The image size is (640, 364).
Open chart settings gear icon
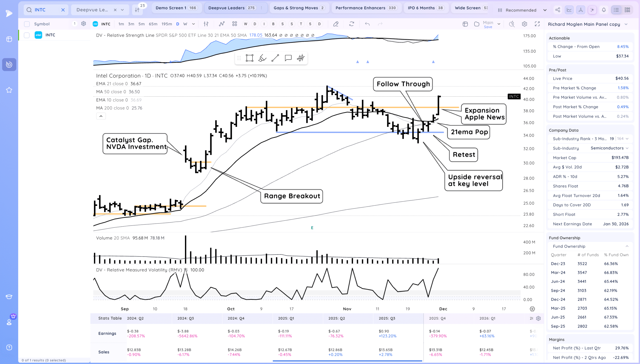(x=524, y=24)
